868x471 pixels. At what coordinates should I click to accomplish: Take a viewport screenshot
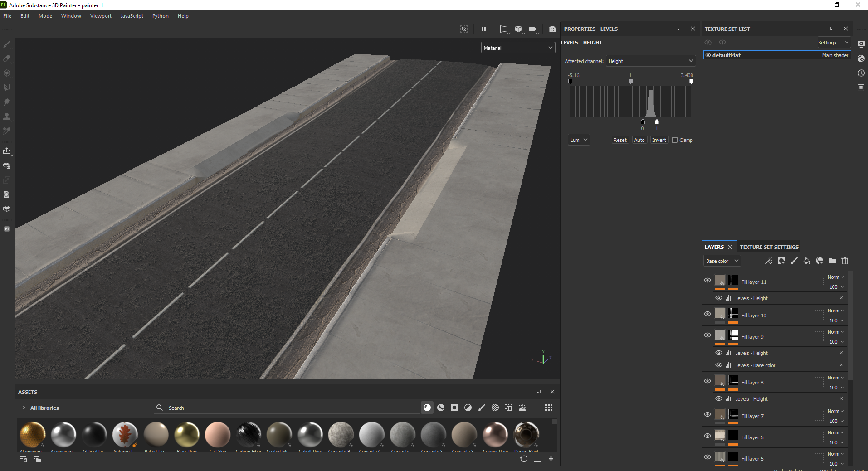coord(552,29)
